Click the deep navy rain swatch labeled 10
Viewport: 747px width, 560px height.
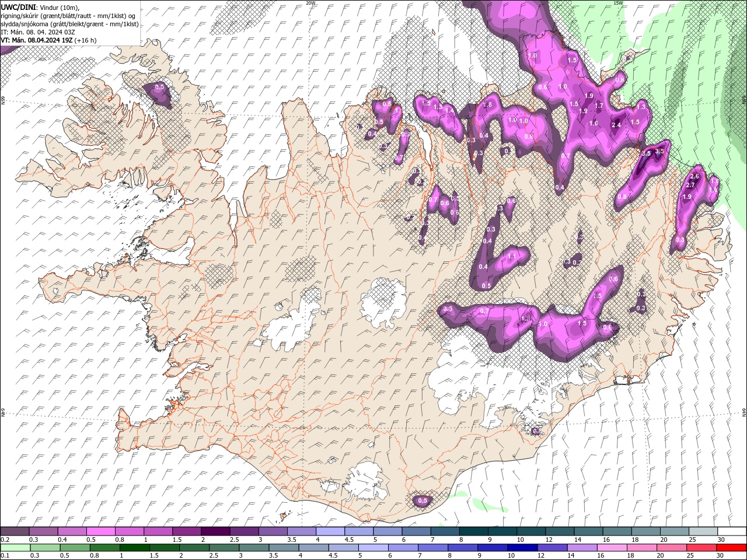tap(522, 548)
